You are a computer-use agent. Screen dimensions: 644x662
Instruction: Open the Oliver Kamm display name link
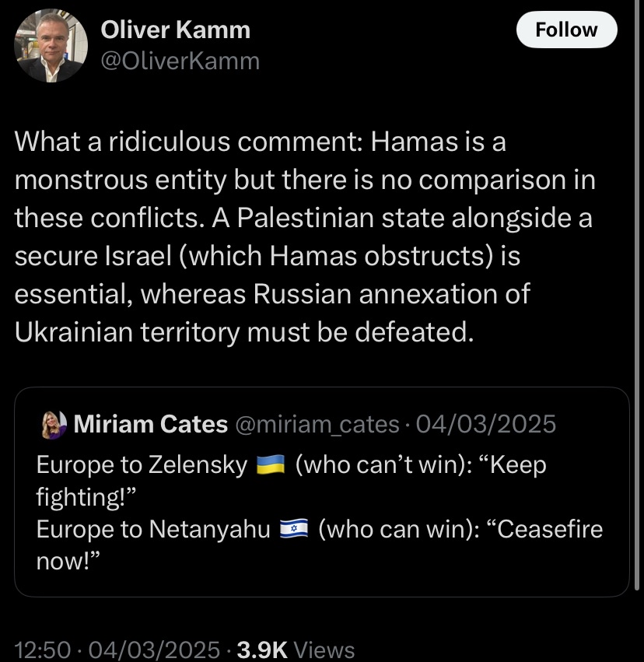tap(175, 30)
